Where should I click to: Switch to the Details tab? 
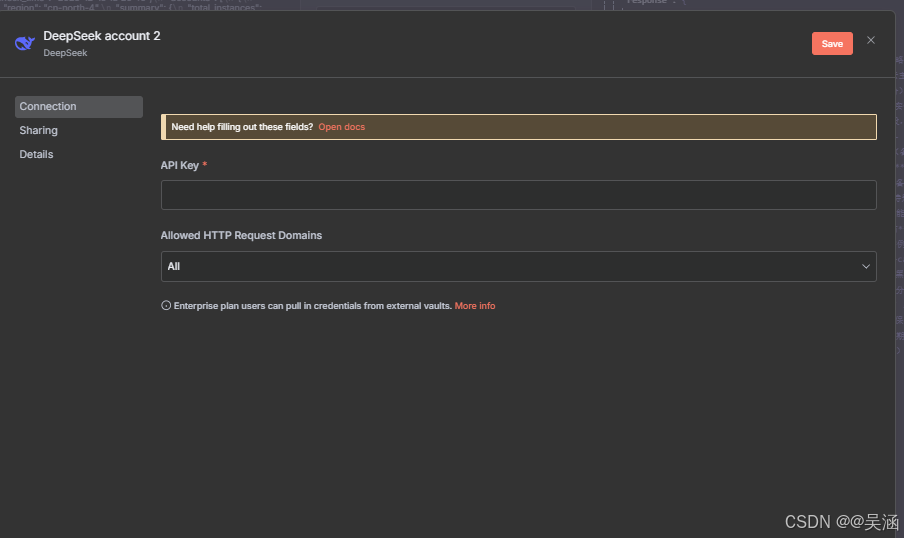36,155
